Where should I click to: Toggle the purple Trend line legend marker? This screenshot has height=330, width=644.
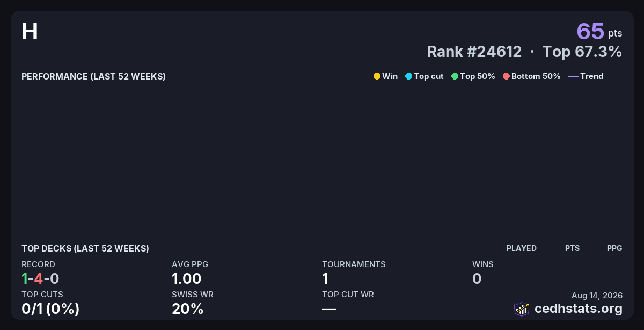(x=573, y=76)
